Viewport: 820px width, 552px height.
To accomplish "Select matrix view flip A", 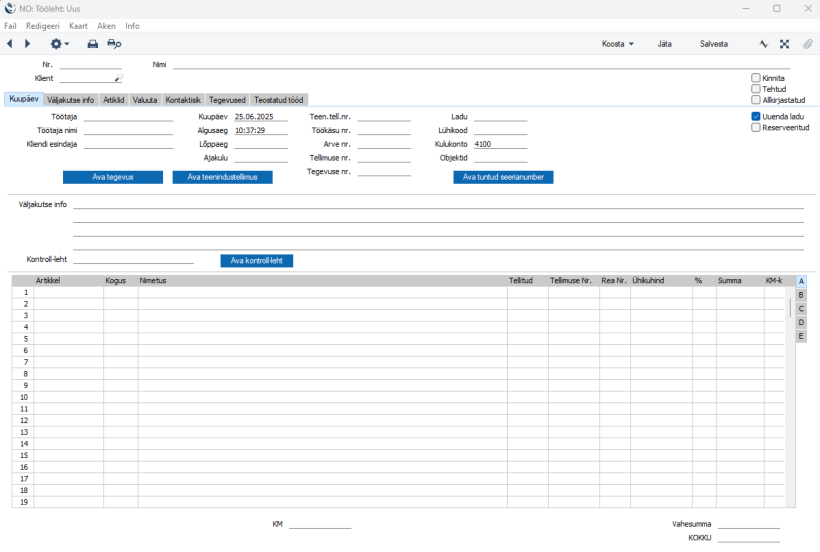I will (801, 281).
